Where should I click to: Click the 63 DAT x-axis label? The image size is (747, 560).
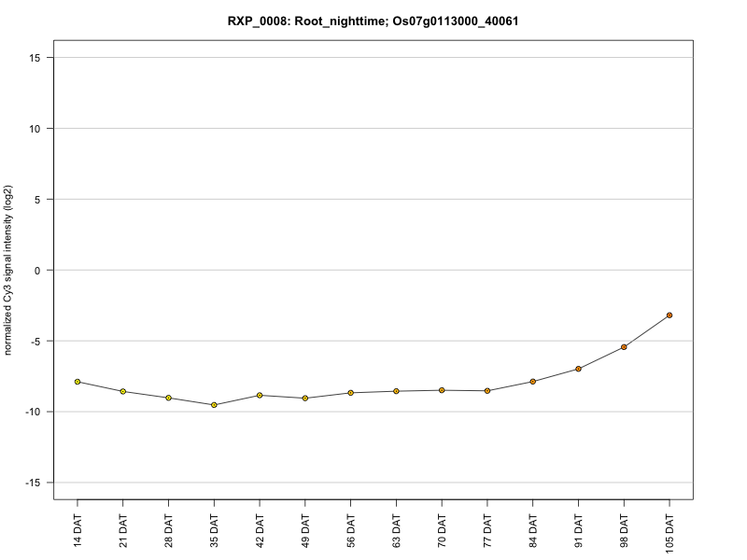click(x=396, y=531)
